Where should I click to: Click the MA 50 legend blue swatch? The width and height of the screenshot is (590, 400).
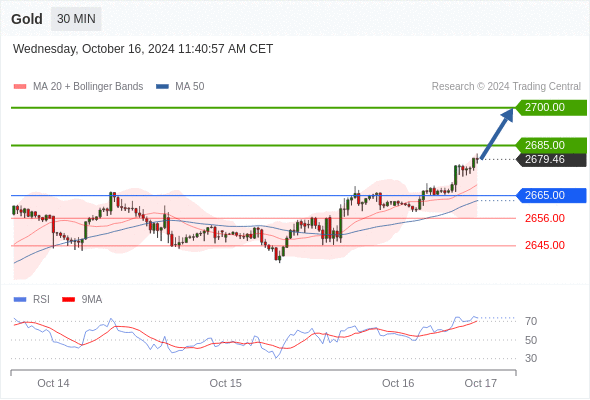(162, 87)
